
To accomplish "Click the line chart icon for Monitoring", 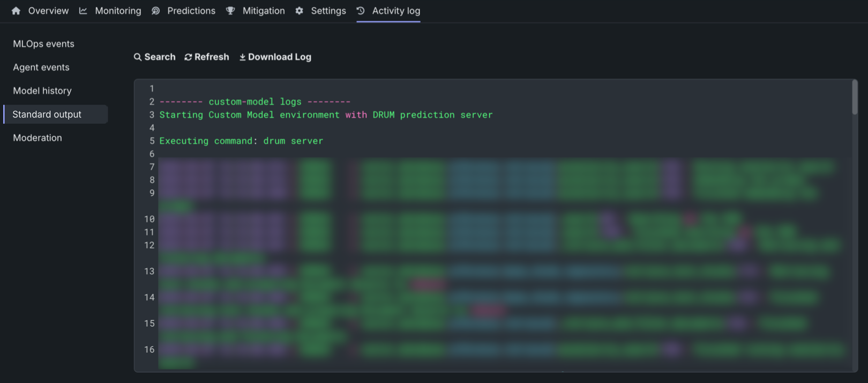I will click(x=83, y=11).
